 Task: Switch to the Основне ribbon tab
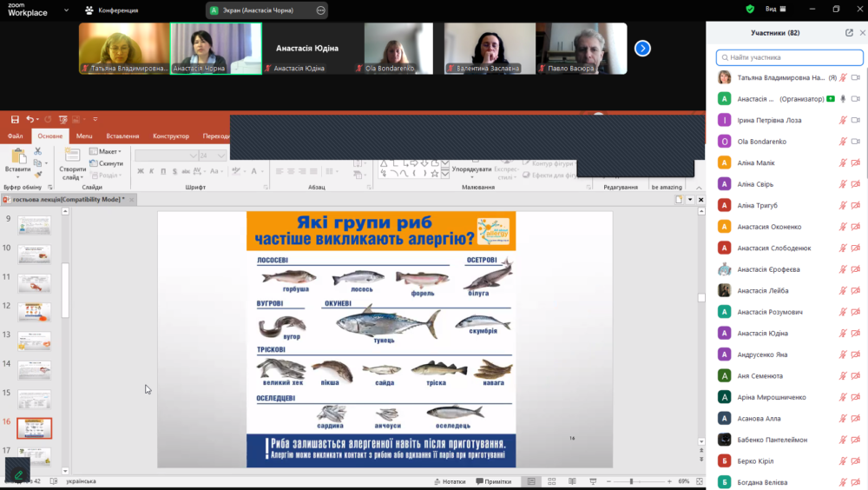(49, 136)
